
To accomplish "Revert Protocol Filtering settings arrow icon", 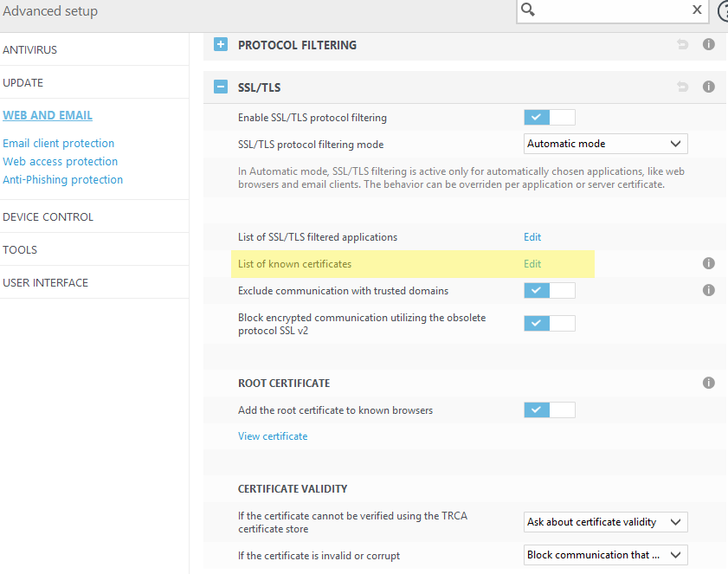I will (x=682, y=44).
